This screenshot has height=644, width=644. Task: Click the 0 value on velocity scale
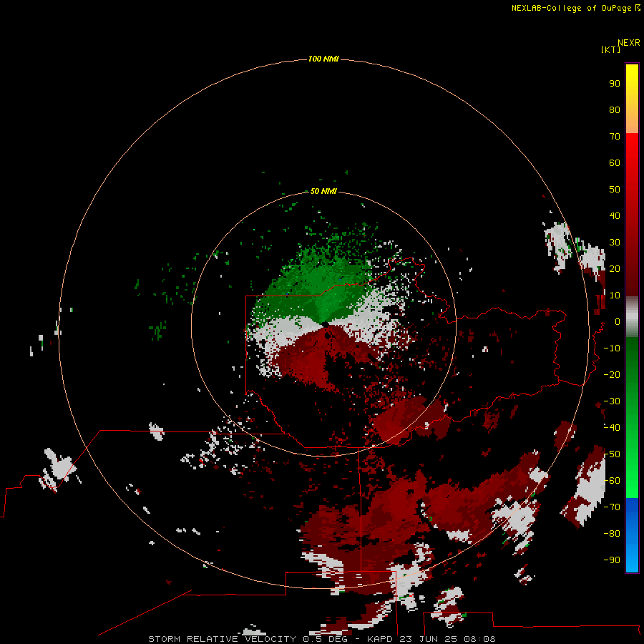pos(617,322)
